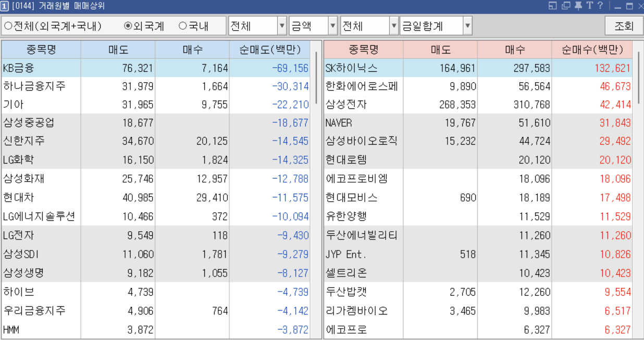Select the 유한양행 row
The image size is (644, 340).
click(478, 216)
